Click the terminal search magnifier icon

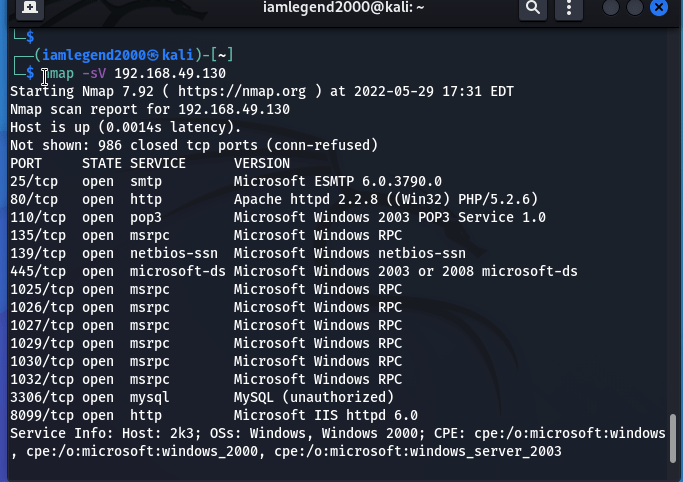532,8
